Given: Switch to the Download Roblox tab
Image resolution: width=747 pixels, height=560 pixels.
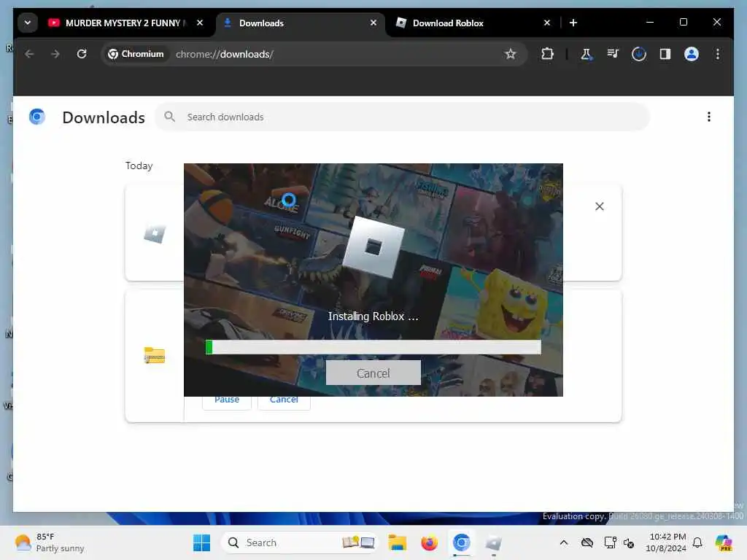Looking at the screenshot, I should click(473, 23).
